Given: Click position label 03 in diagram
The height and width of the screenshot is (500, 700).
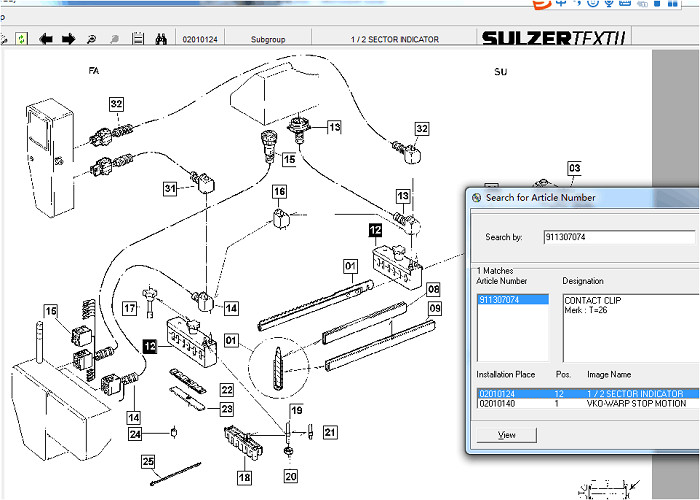Looking at the screenshot, I should pyautogui.click(x=575, y=168).
